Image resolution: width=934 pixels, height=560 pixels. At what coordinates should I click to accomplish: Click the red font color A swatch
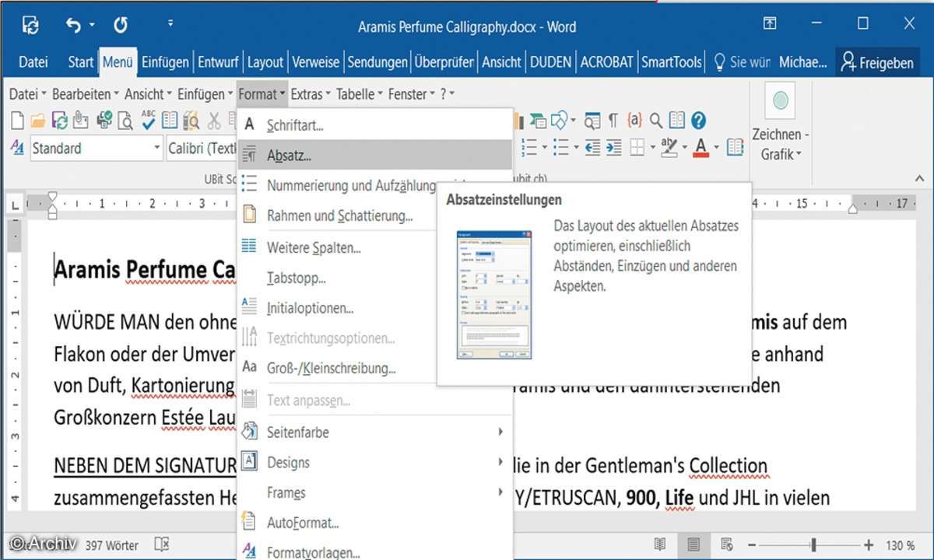[700, 147]
